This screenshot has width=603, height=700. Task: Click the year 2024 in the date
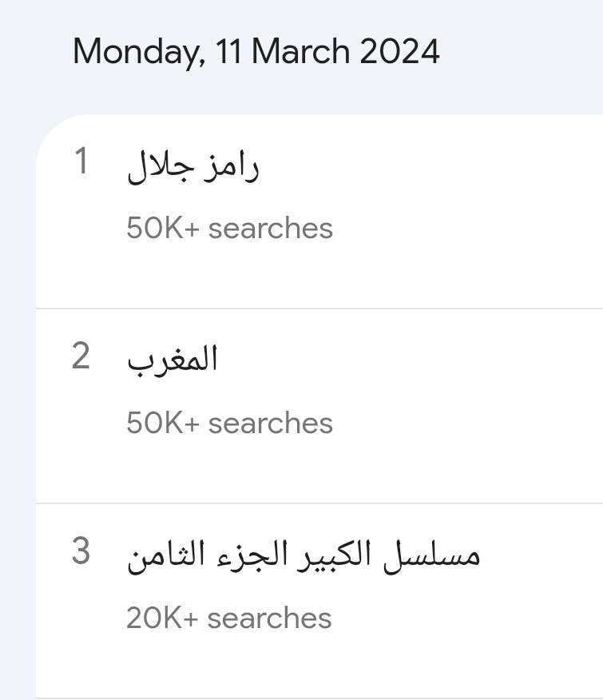tap(399, 51)
